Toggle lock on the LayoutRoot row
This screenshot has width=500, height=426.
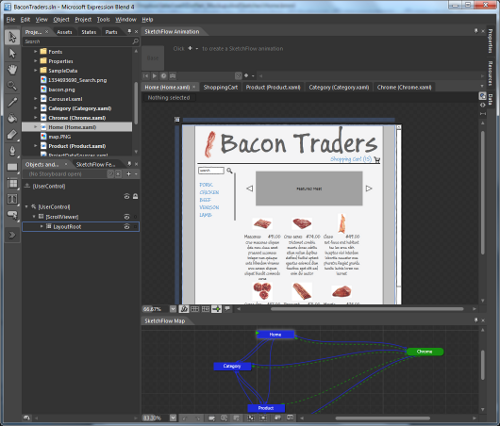[135, 227]
